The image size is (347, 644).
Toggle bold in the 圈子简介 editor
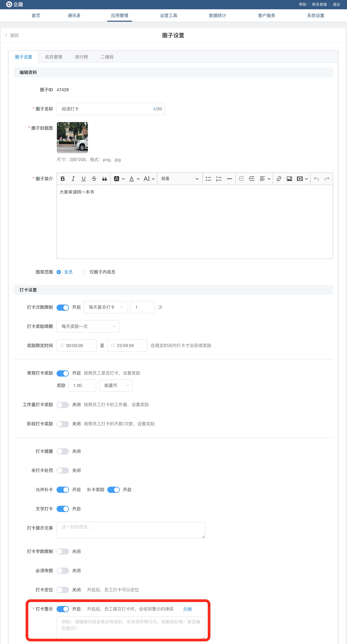pyautogui.click(x=63, y=179)
